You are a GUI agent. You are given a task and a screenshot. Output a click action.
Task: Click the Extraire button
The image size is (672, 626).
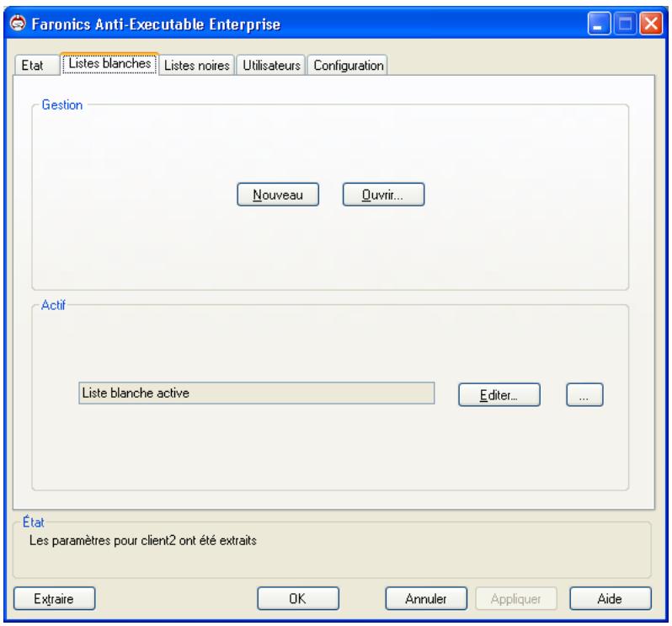pos(54,598)
